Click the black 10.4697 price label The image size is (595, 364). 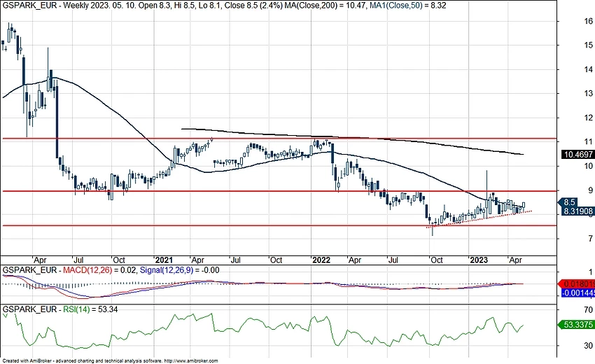(x=578, y=153)
